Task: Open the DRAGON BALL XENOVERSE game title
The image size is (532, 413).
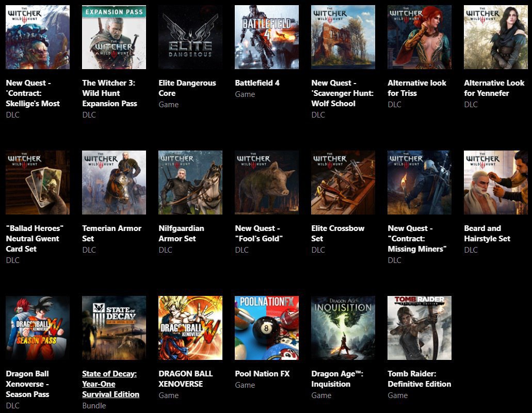Action: (x=186, y=379)
